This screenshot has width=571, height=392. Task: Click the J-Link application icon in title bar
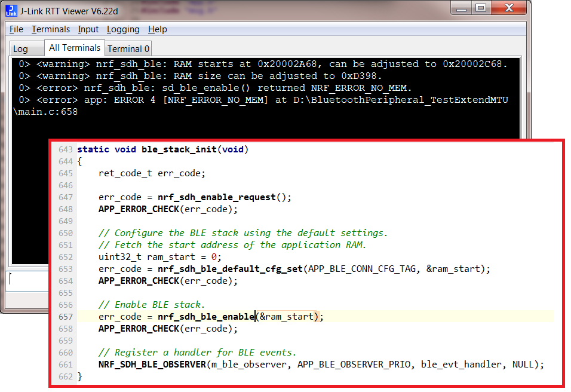[x=11, y=11]
